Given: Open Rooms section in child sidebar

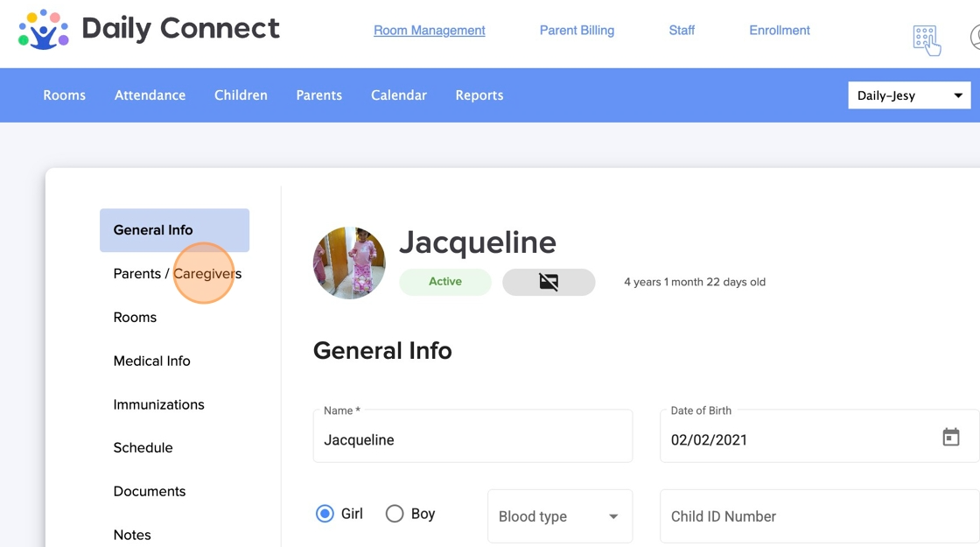Looking at the screenshot, I should pyautogui.click(x=135, y=318).
